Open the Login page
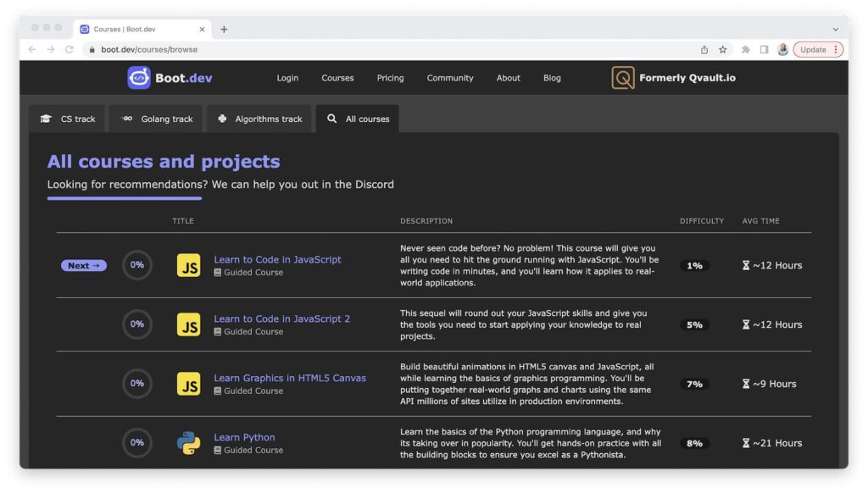Screen dimensions: 868x493 click(x=287, y=78)
